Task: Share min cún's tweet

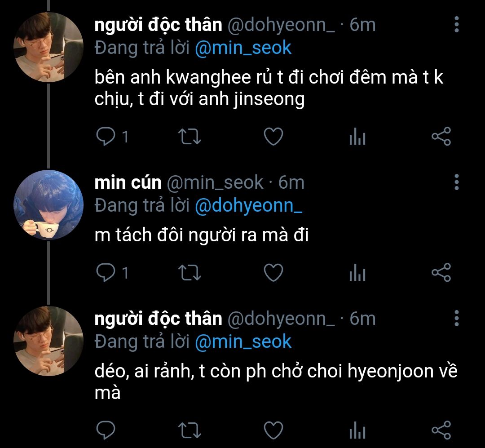Action: (x=441, y=273)
